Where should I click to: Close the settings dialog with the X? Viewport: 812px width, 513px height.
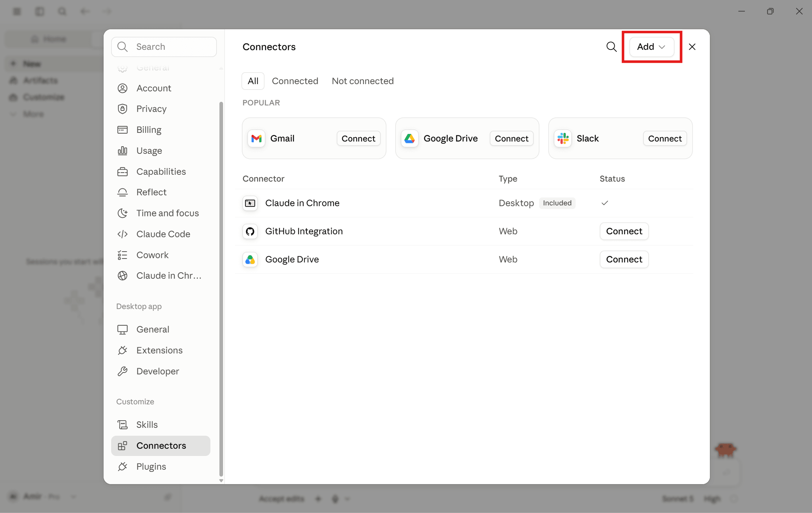point(692,47)
